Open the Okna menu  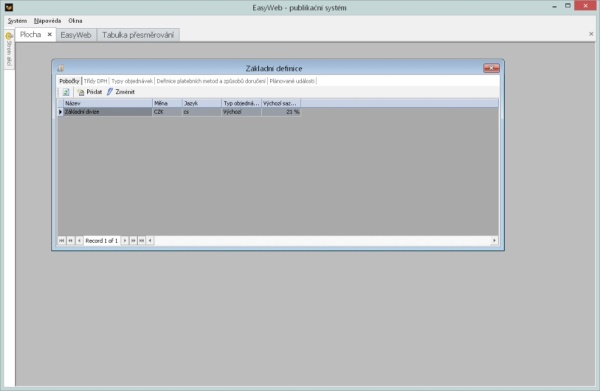coord(75,21)
